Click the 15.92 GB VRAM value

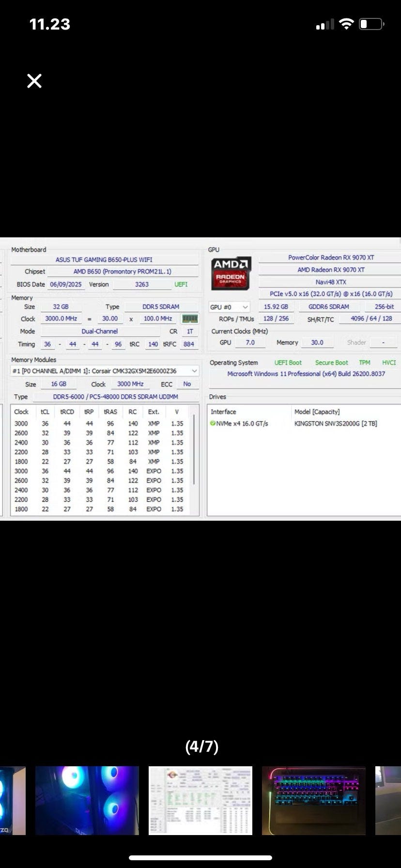(276, 307)
